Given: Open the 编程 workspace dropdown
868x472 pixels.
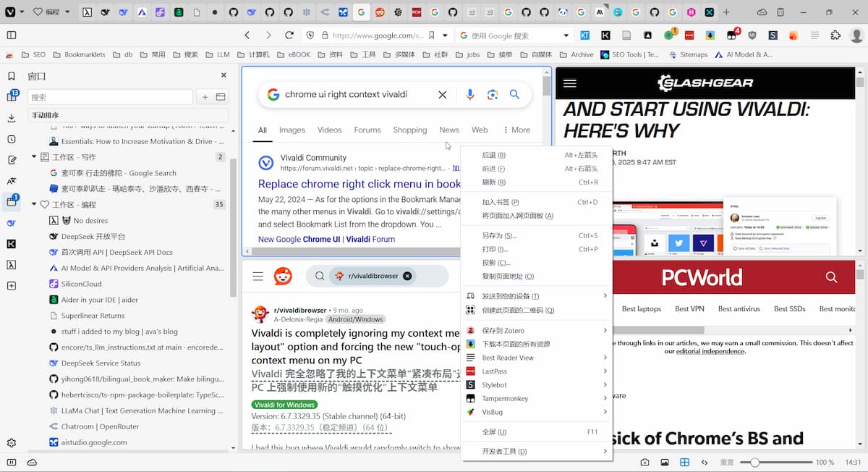Looking at the screenshot, I should coord(53,12).
